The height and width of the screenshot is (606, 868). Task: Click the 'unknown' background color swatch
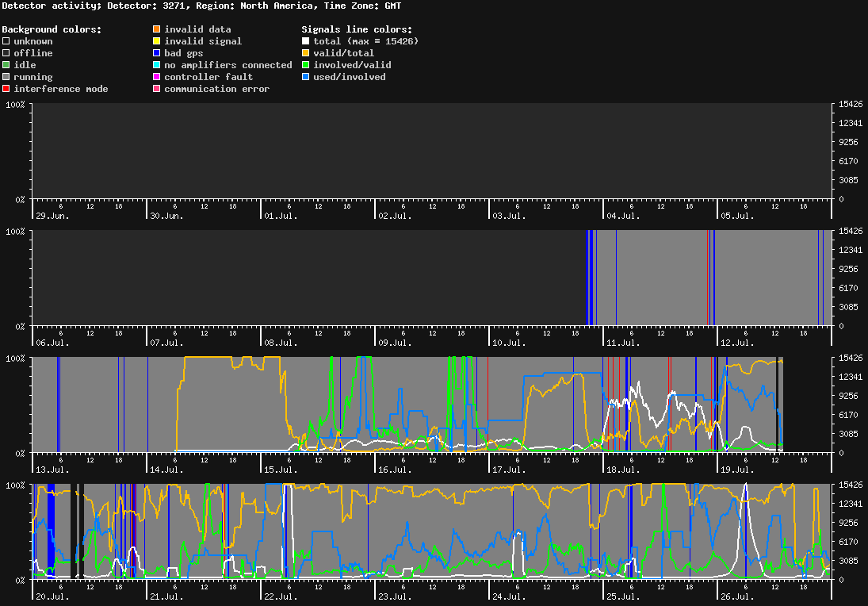coord(6,41)
